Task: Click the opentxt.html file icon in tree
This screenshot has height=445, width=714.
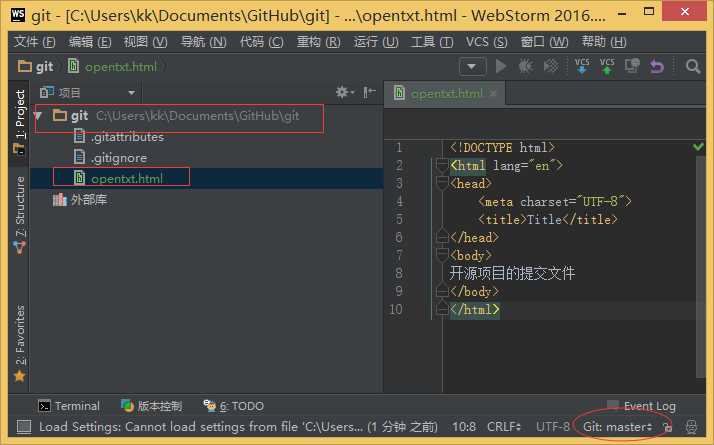Action: click(79, 178)
